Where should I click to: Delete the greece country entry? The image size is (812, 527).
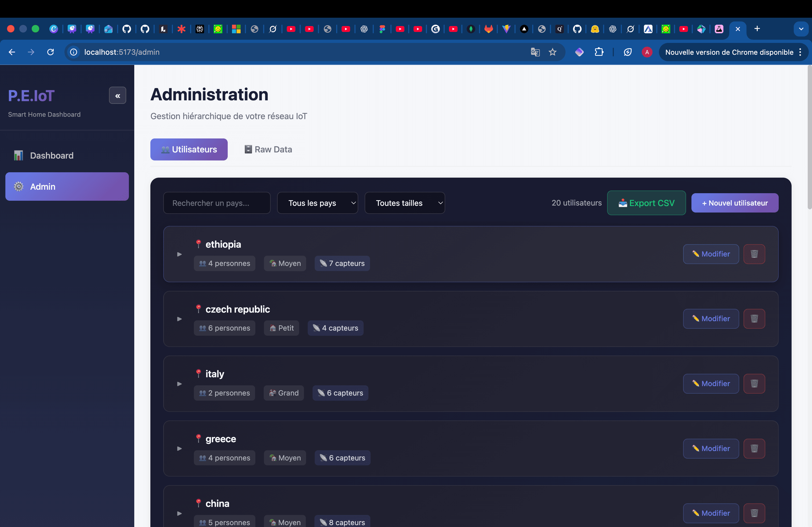(x=754, y=449)
